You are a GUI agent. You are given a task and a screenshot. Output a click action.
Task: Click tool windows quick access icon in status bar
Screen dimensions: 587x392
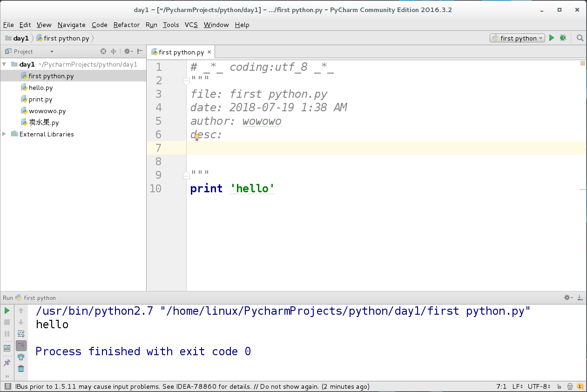pos(7,386)
